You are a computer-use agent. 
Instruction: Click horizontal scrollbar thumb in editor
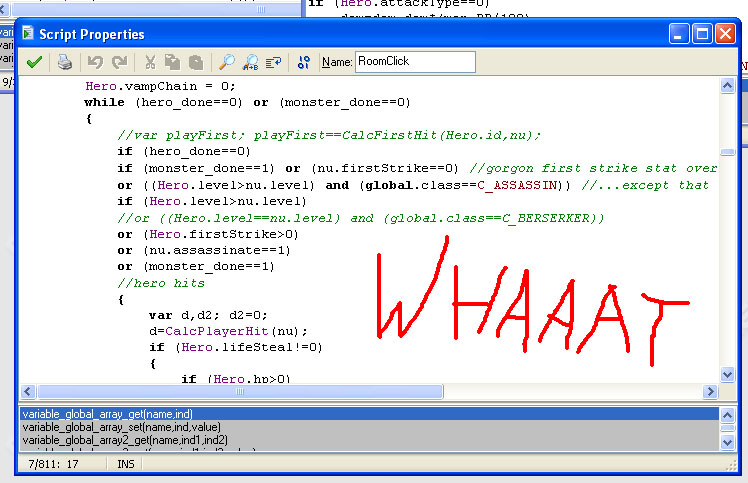tap(240, 392)
